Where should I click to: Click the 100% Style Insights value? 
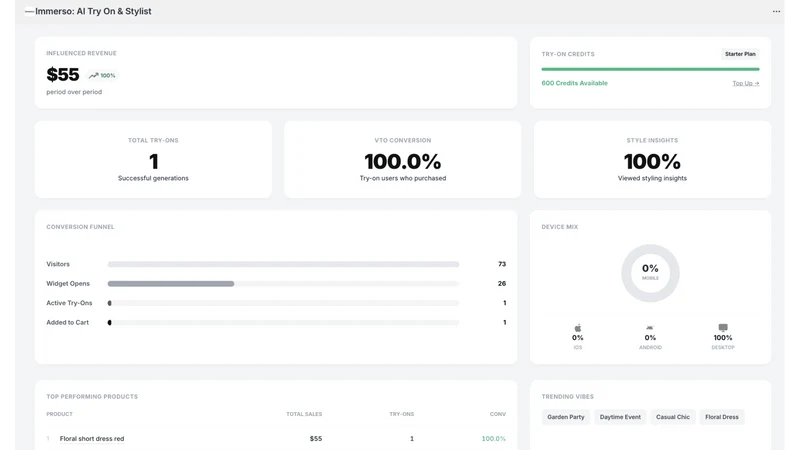coord(652,162)
